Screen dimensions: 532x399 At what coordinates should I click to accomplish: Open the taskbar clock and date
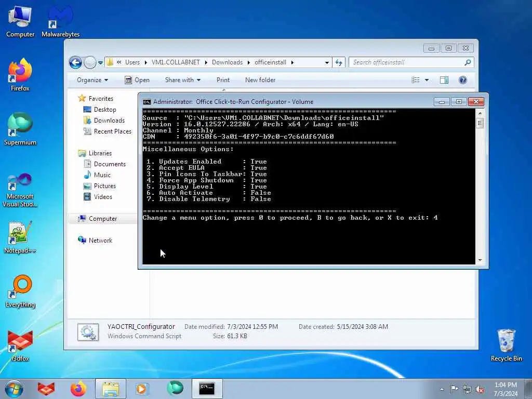point(506,389)
